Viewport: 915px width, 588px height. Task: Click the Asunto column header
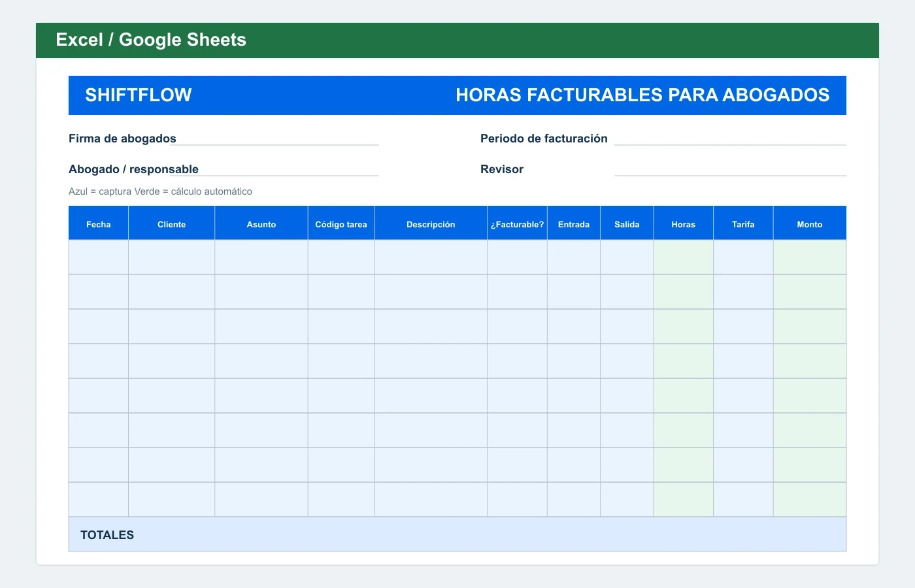(261, 224)
